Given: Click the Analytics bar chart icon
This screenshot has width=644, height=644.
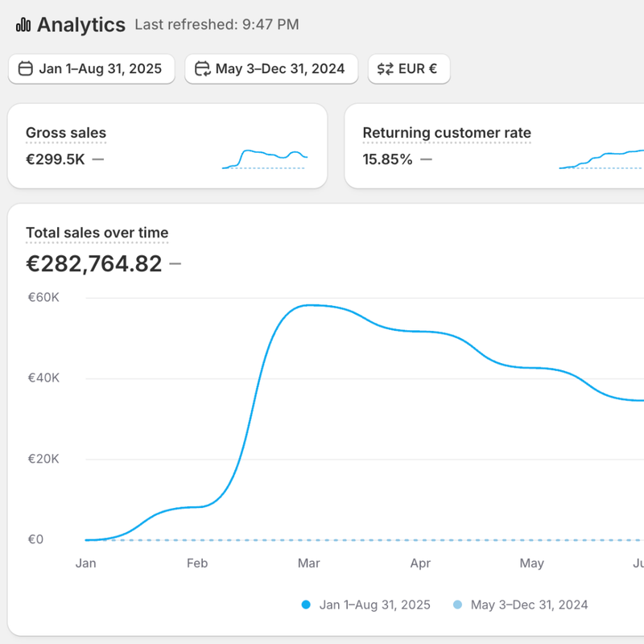Looking at the screenshot, I should click(23, 25).
